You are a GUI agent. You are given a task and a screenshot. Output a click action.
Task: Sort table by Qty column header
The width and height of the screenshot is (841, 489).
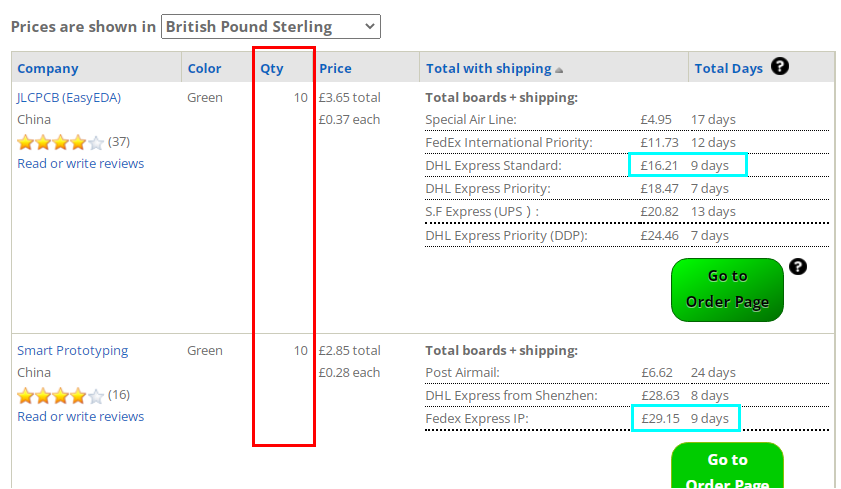point(272,69)
